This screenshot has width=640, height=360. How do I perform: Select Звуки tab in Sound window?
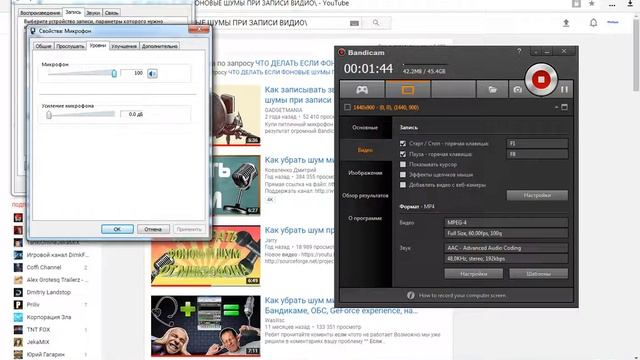coord(93,13)
